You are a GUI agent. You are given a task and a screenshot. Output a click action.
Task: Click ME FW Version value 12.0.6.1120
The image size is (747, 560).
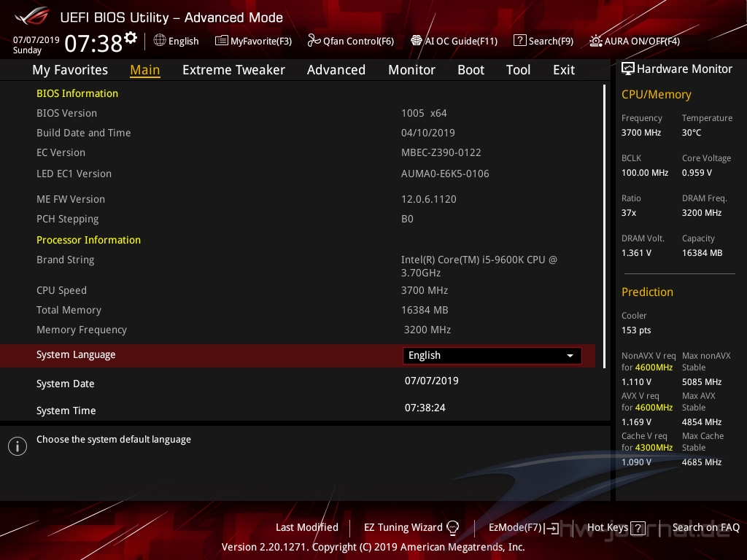click(429, 199)
